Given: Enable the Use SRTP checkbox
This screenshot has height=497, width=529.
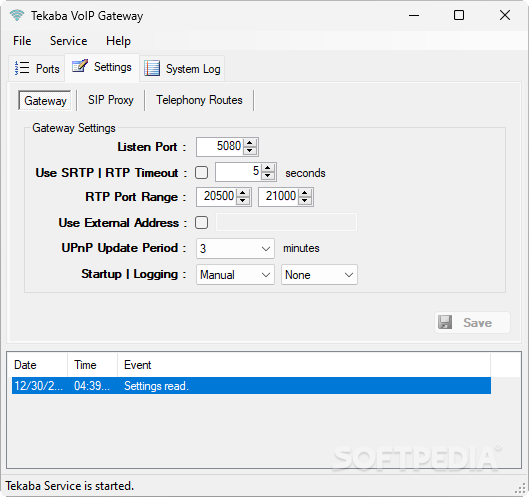Looking at the screenshot, I should coord(201,173).
